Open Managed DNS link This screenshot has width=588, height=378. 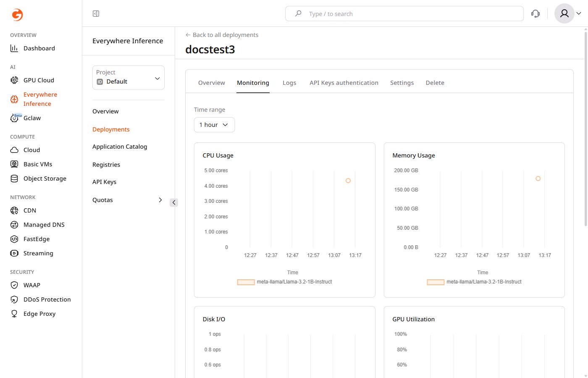[x=44, y=225]
